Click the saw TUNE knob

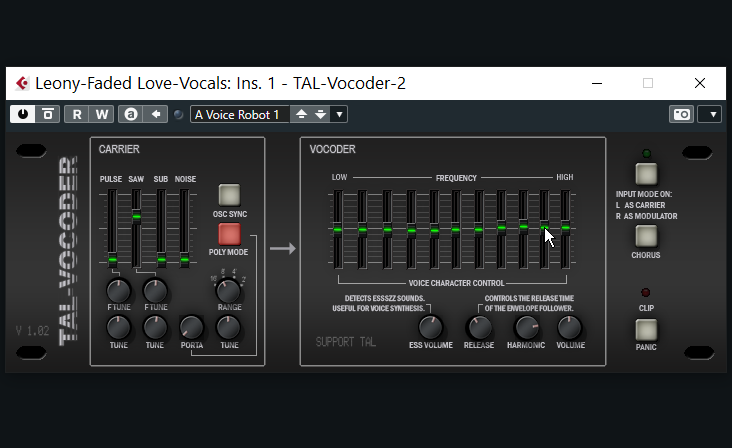tap(155, 328)
